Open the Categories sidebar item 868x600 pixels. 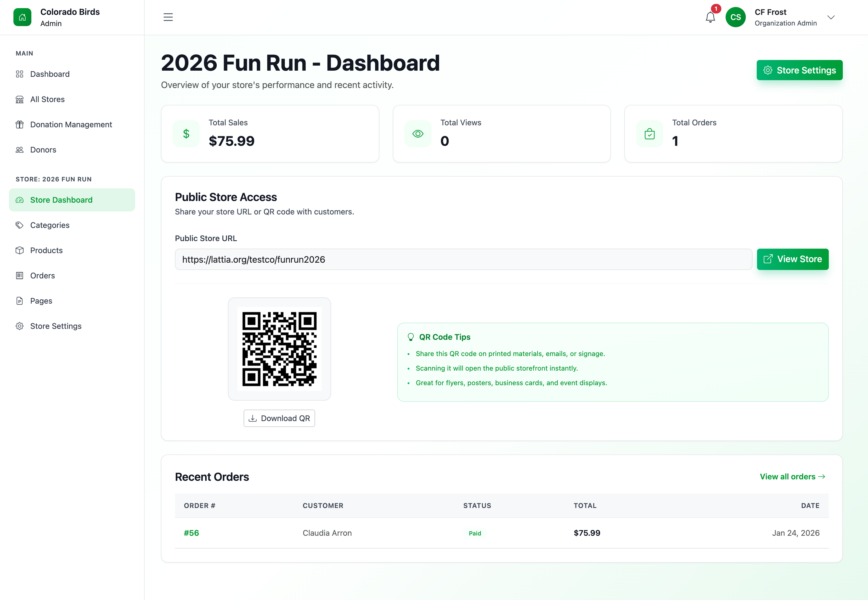[50, 225]
